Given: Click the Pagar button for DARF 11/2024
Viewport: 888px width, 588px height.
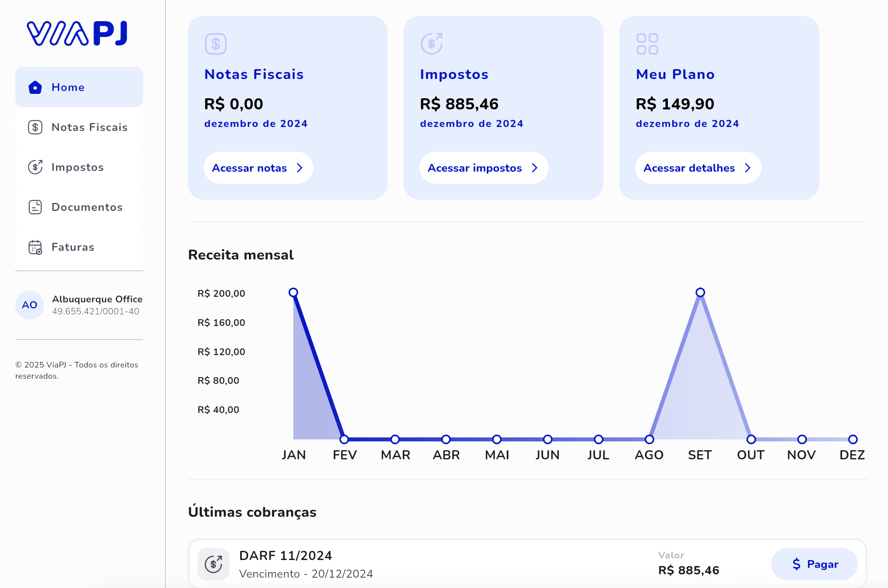Looking at the screenshot, I should (814, 564).
